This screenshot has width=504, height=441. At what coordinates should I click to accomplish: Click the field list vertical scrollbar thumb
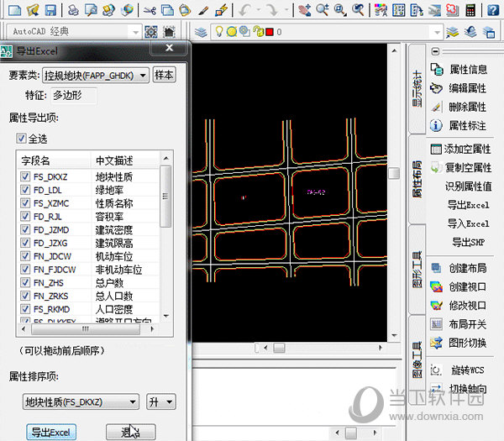[x=165, y=196]
